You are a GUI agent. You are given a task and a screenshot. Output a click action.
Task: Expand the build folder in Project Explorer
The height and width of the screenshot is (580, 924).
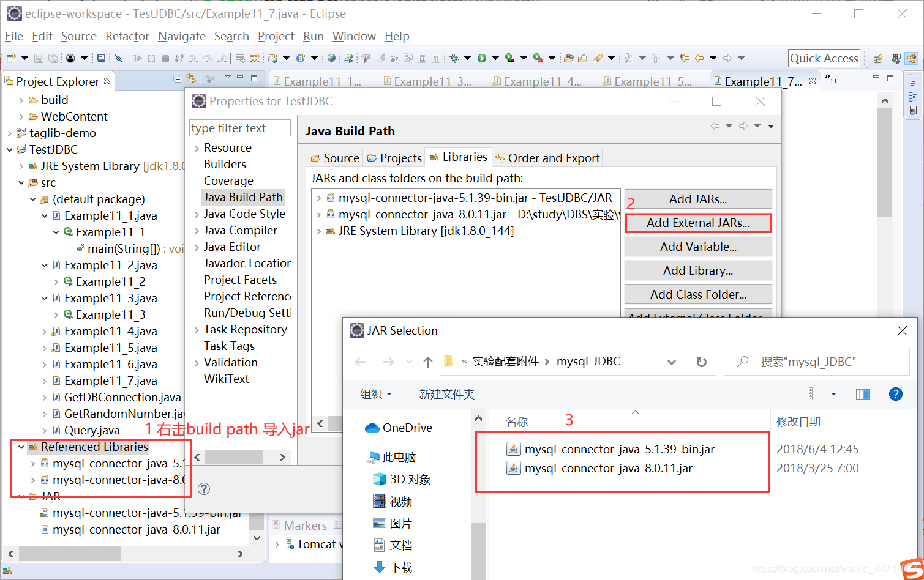point(21,100)
